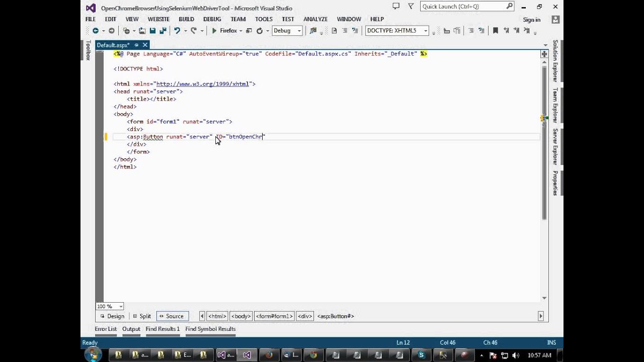The height and width of the screenshot is (362, 644).
Task: Switch to Design view
Action: coord(112,316)
